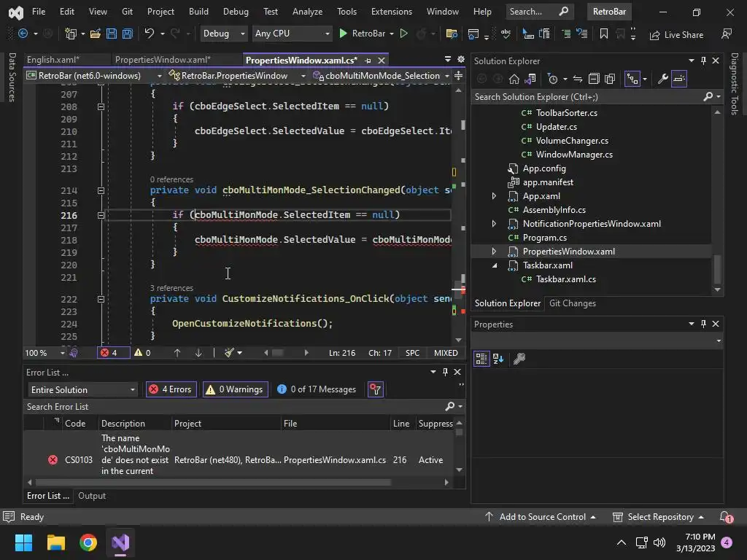Viewport: 747px width, 560px height.
Task: Switch to the English.xaml* tab
Action: [53, 60]
